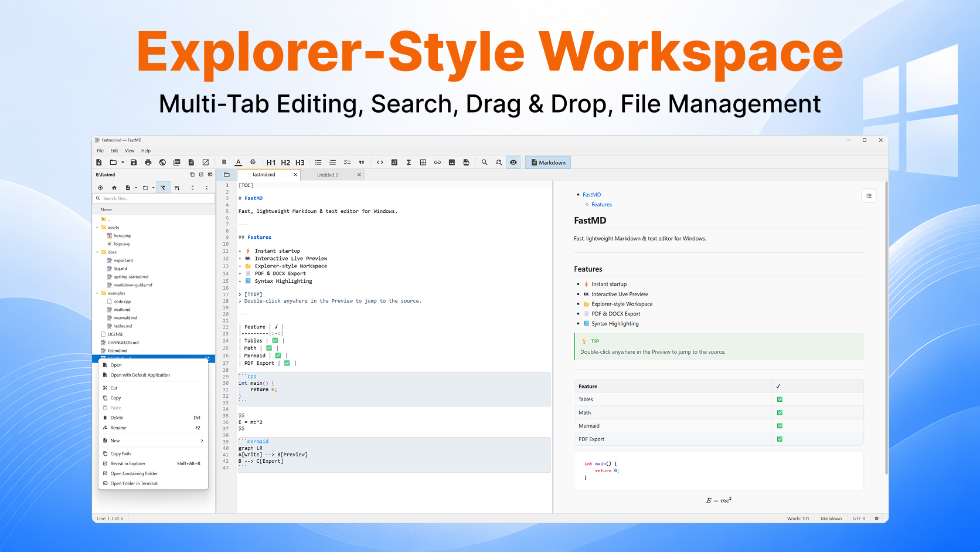980x552 pixels.
Task: Collapse the docs folder
Action: click(97, 252)
